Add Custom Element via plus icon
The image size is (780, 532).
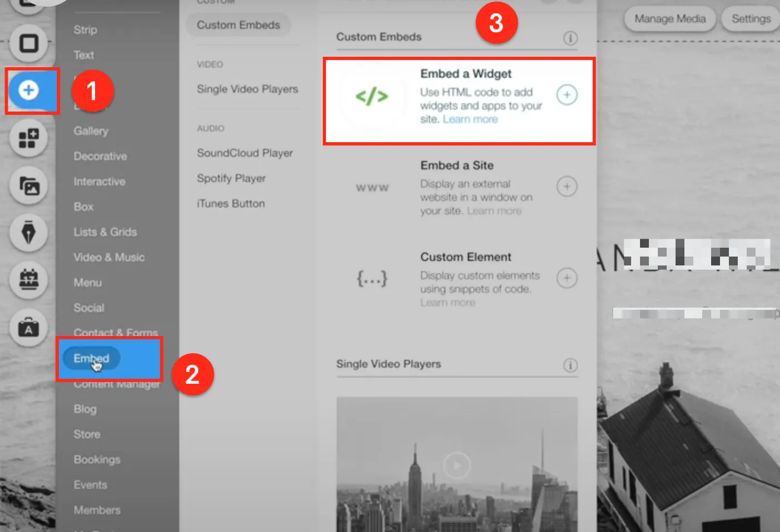567,278
